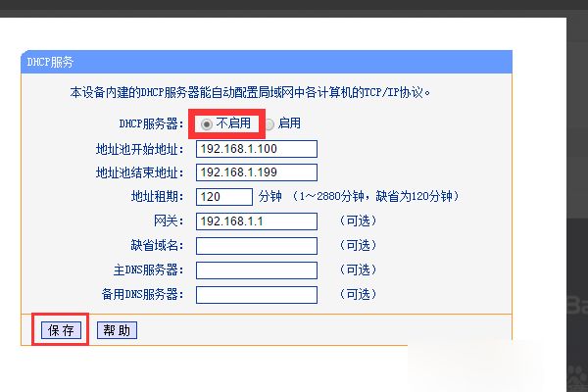Click the 地址池结束地址 input field
The width and height of the screenshot is (588, 392).
click(x=257, y=172)
